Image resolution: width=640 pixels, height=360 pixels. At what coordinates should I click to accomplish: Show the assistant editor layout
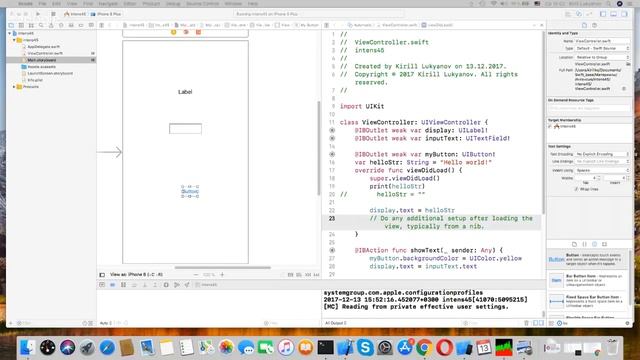[579, 14]
